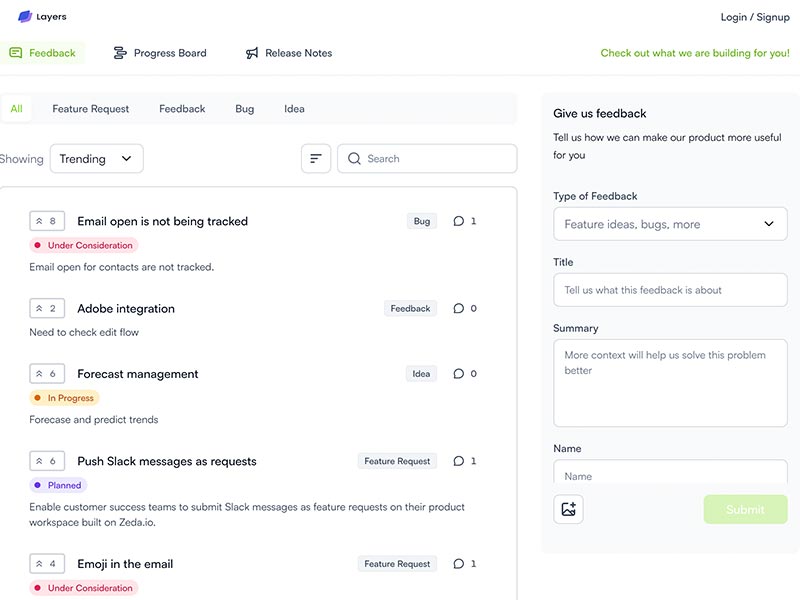Click the image attachment upload icon
This screenshot has height=600, width=800.
(568, 509)
